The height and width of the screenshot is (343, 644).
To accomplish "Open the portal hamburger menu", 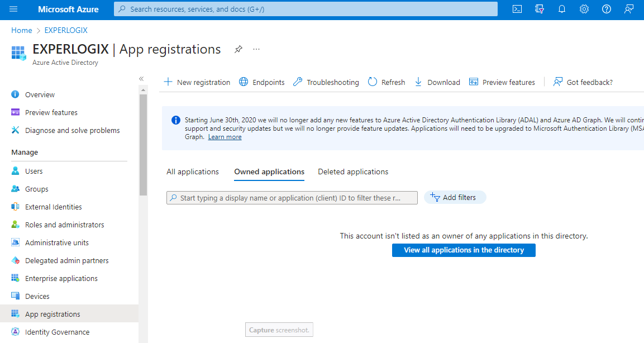I will pos(13,9).
